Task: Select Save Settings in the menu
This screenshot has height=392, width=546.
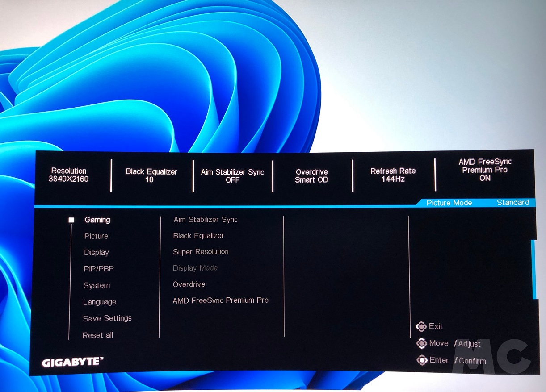Action: [107, 318]
